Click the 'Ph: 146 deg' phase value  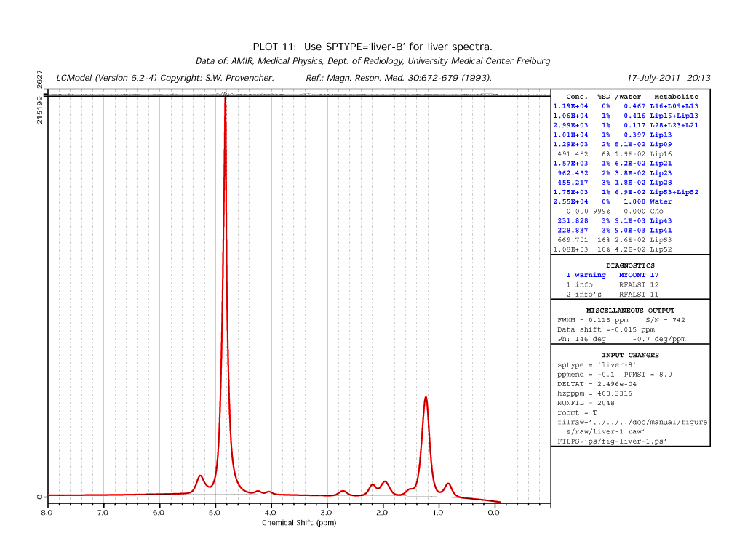(x=581, y=339)
